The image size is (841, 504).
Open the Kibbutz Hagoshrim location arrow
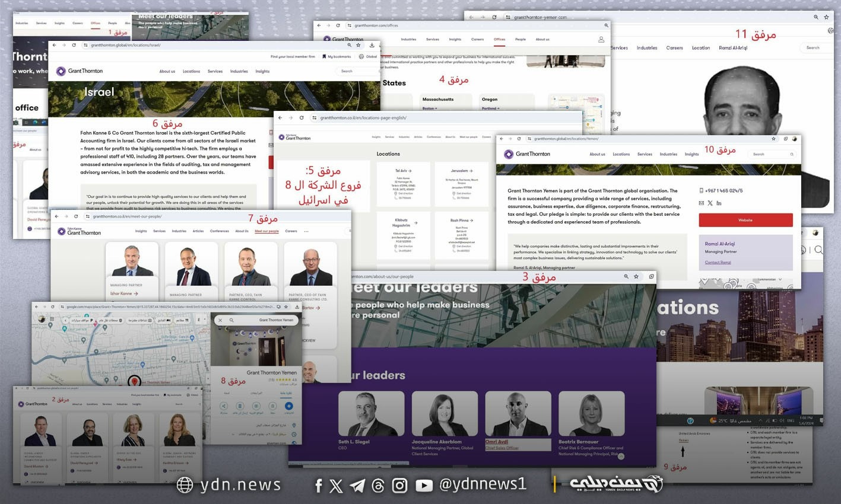coord(415,223)
